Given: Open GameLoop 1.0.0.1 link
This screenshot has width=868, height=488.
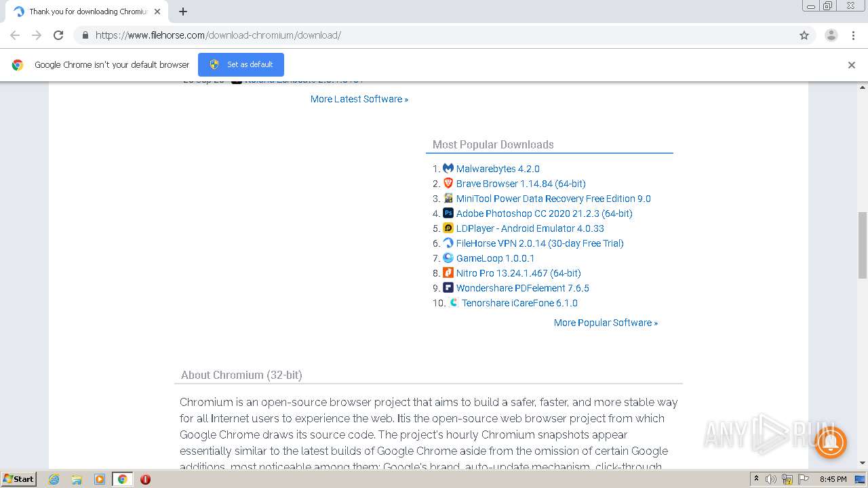Looking at the screenshot, I should pyautogui.click(x=495, y=258).
